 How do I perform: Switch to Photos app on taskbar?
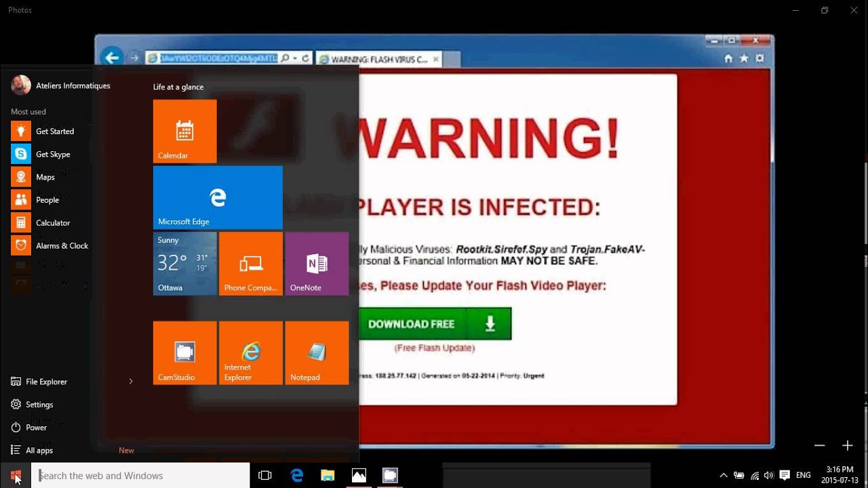[359, 476]
